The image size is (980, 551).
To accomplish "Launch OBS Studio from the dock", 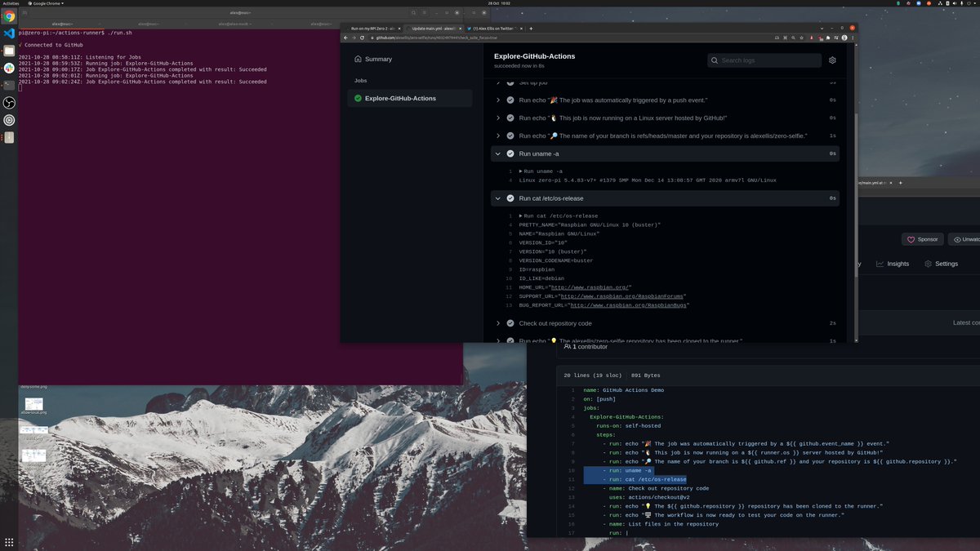I will pos(9,102).
